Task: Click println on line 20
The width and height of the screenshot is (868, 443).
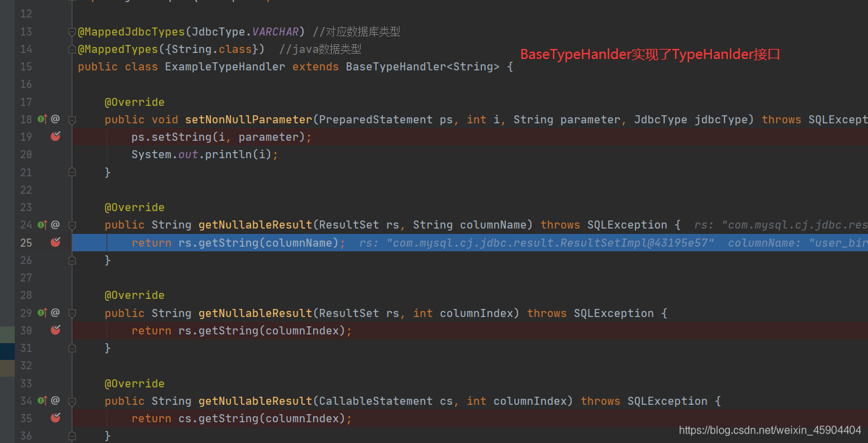Action: (229, 154)
